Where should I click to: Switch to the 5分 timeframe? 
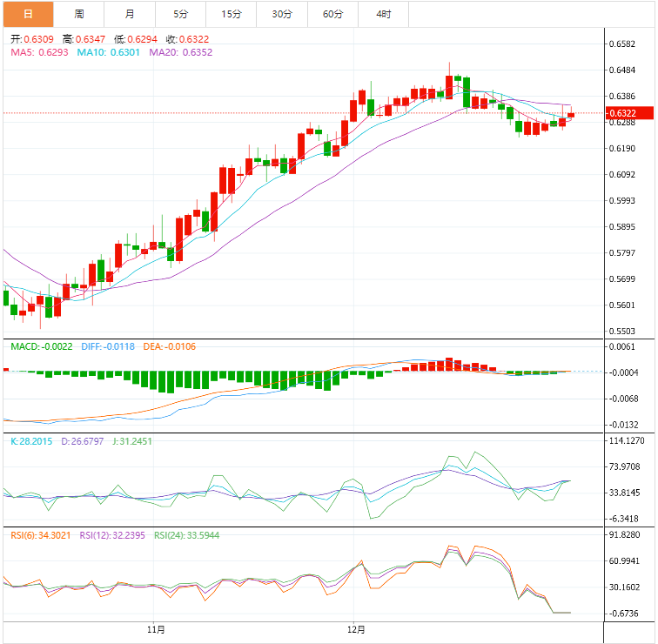pyautogui.click(x=180, y=14)
